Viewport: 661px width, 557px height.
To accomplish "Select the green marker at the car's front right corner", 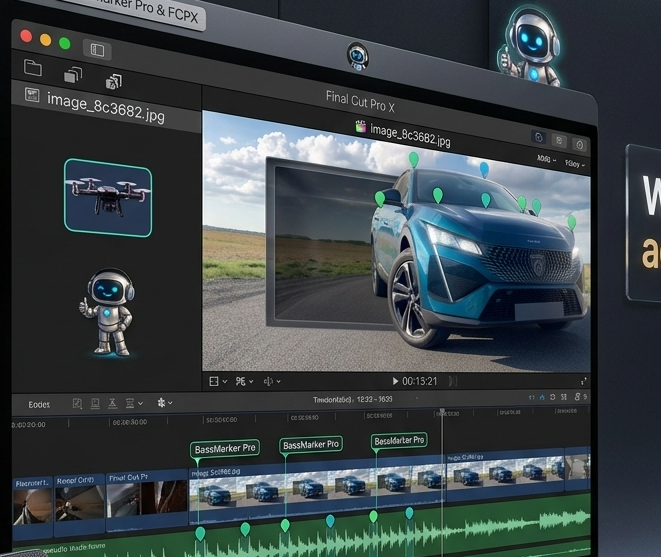I will [572, 222].
